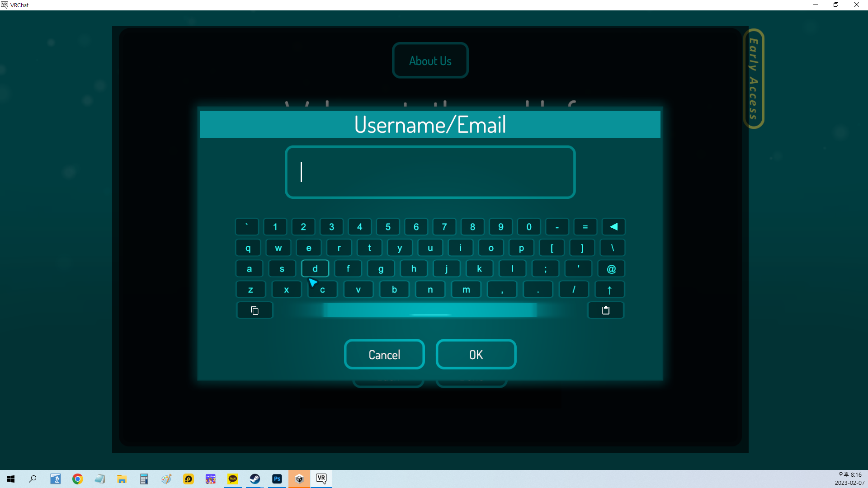Toggle the shift up-arrow key
This screenshot has width=868, height=488.
(609, 290)
